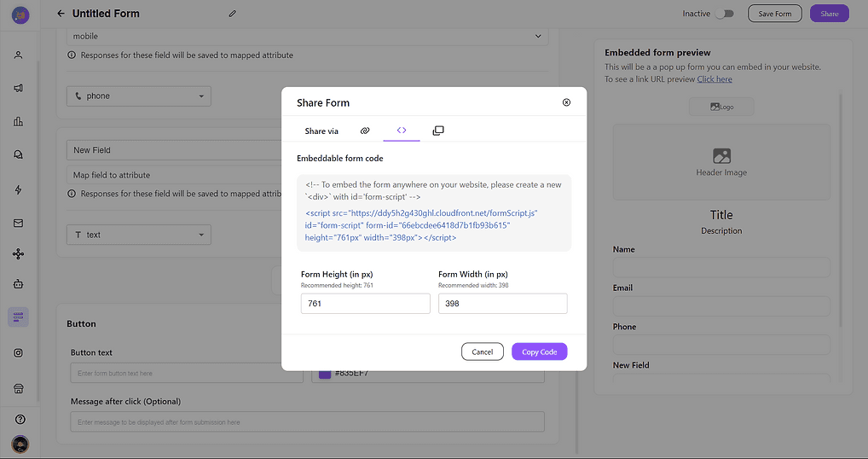Click the Description text in preview
This screenshot has height=459, width=868.
coord(721,231)
